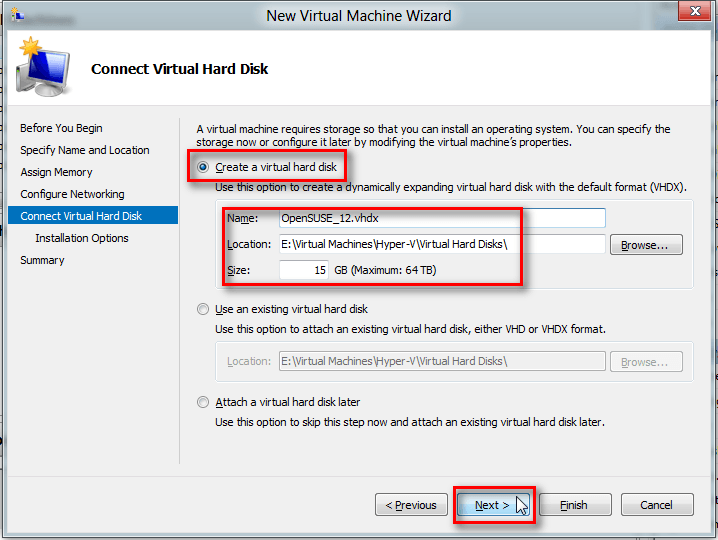Close the New Virtual Machine Wizard
This screenshot has height=540, width=718.
[689, 14]
